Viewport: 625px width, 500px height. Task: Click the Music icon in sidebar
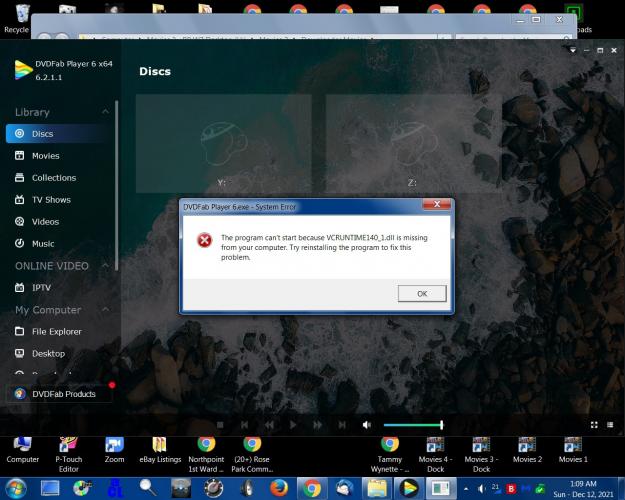[19, 243]
